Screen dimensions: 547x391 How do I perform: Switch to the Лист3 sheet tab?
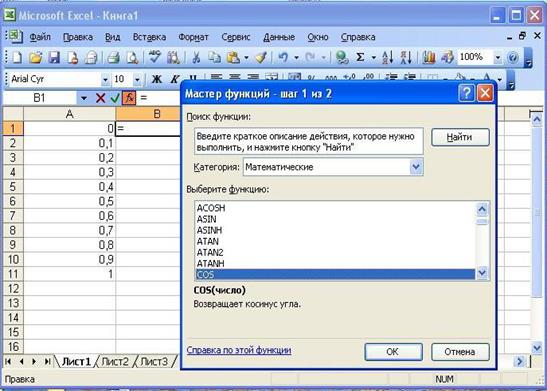[154, 362]
